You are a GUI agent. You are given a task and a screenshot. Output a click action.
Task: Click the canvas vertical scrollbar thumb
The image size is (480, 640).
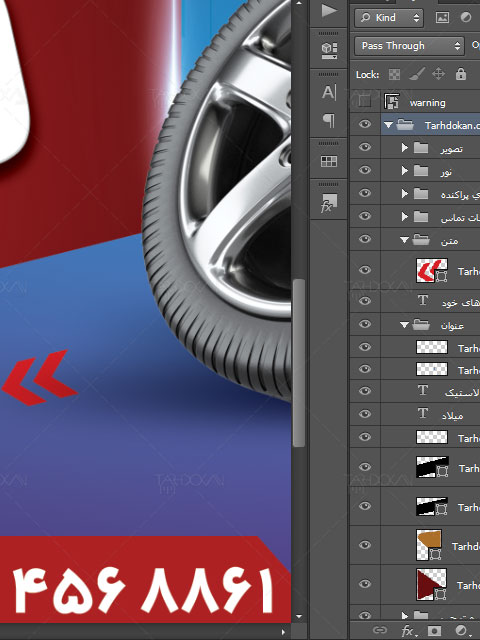coord(299,362)
